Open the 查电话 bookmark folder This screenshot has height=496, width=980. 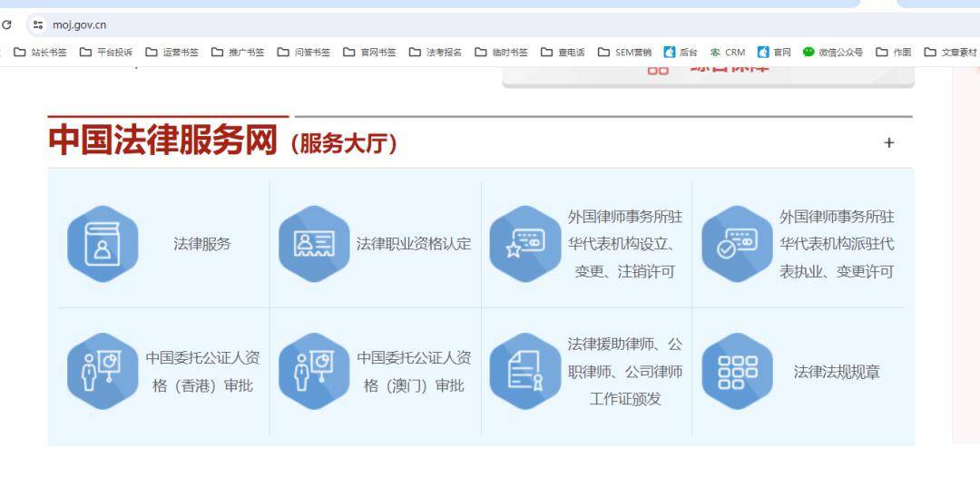click(563, 52)
